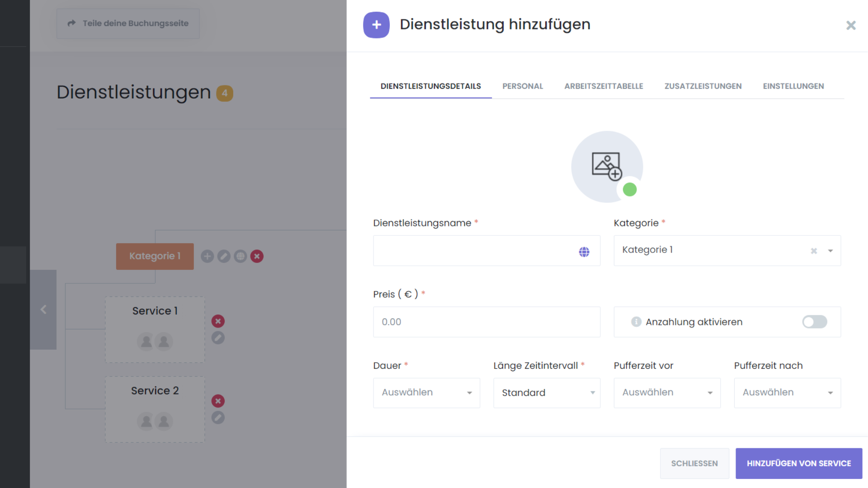Click red delete icon next to Service 1
868x488 pixels.
[218, 321]
